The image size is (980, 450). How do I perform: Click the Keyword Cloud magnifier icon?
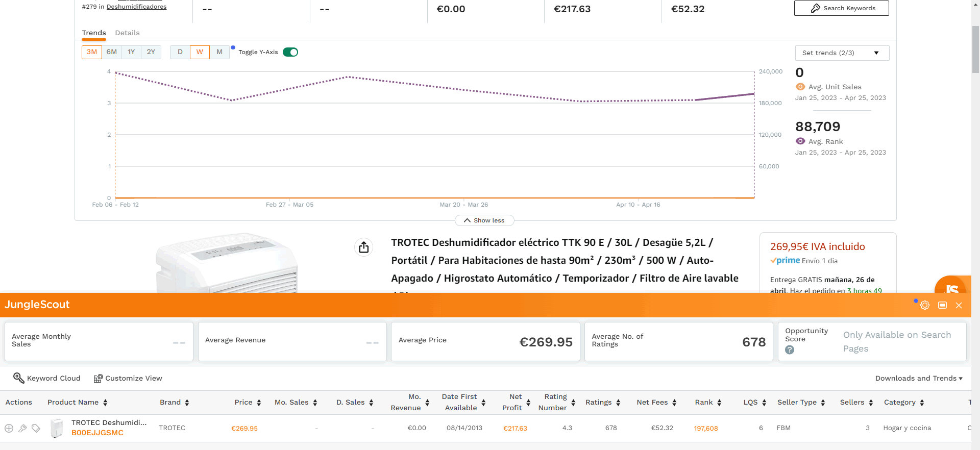(18, 378)
